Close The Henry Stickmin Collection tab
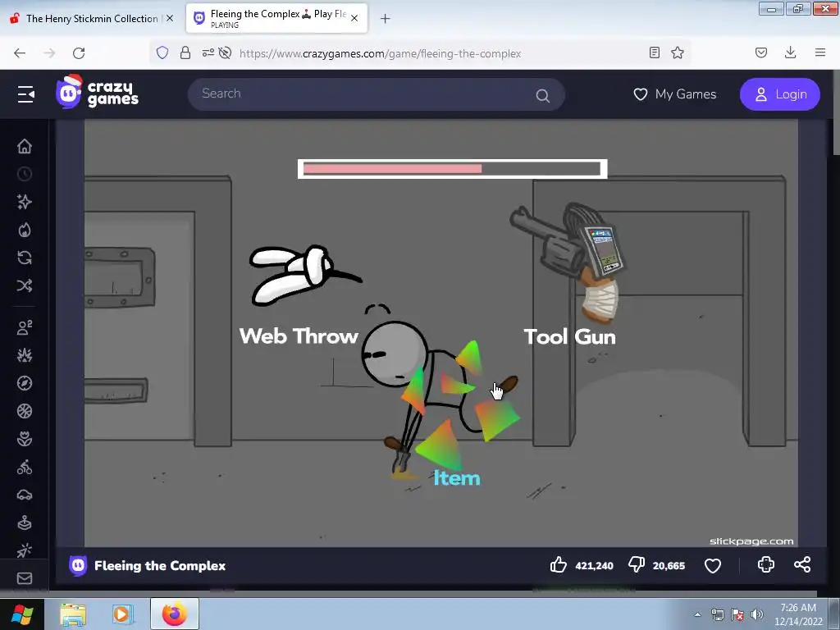 click(170, 18)
